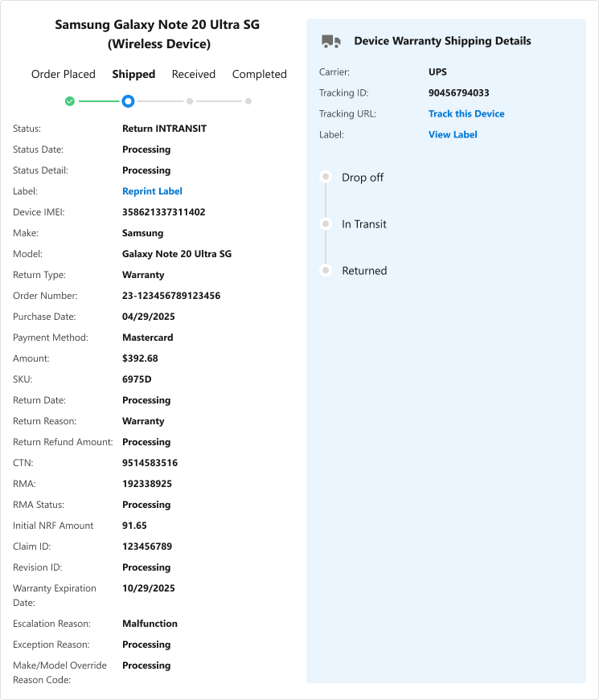599x700 pixels.
Task: Select the Order Placed stage label
Action: tap(64, 74)
